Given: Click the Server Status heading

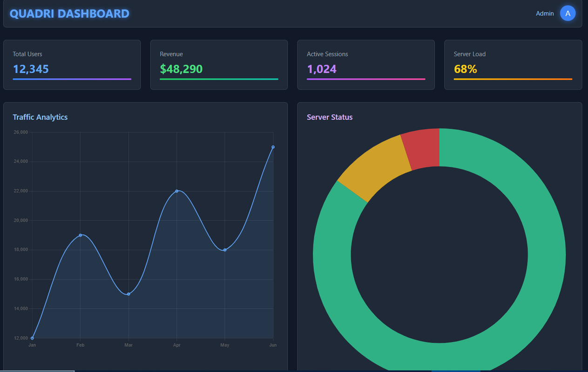Looking at the screenshot, I should click(x=330, y=117).
